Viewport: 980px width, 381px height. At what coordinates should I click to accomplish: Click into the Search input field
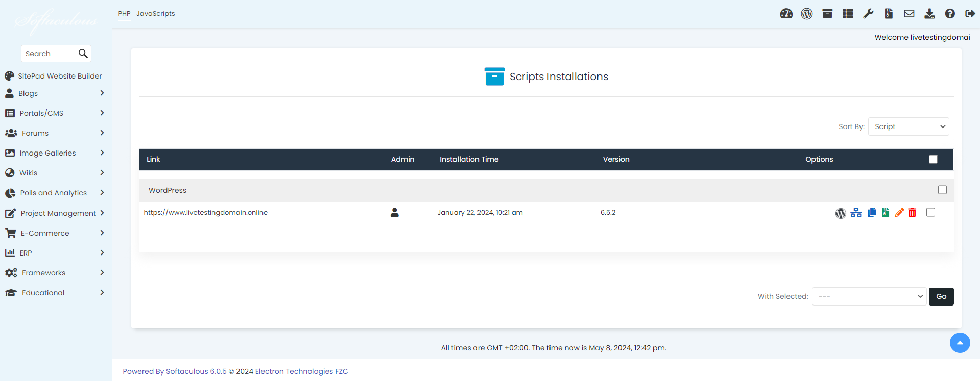(50, 54)
